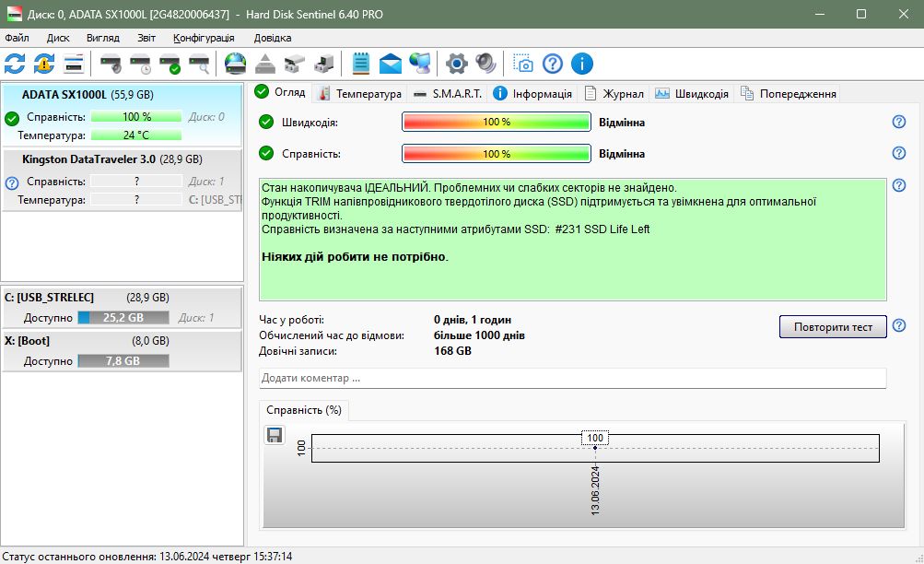Select the Справність (%) graph tab
This screenshot has width=924, height=564.
pyautogui.click(x=304, y=410)
